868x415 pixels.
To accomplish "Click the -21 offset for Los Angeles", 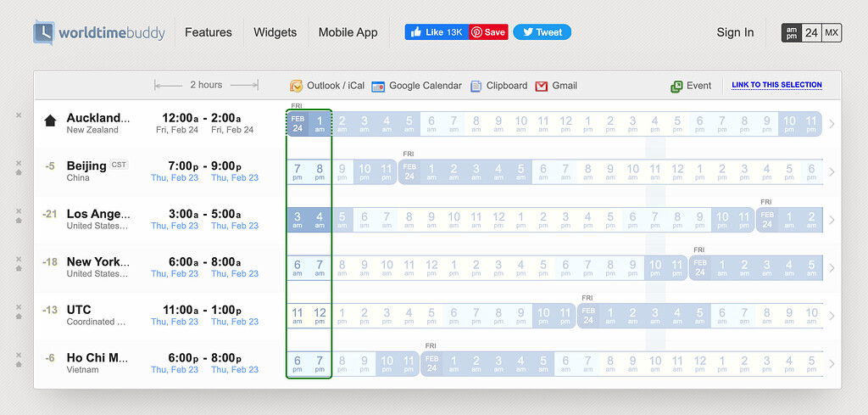I will tap(50, 214).
